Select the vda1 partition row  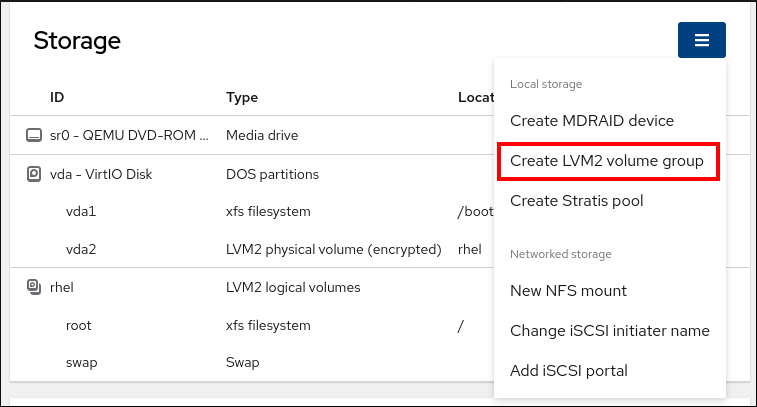(81, 212)
